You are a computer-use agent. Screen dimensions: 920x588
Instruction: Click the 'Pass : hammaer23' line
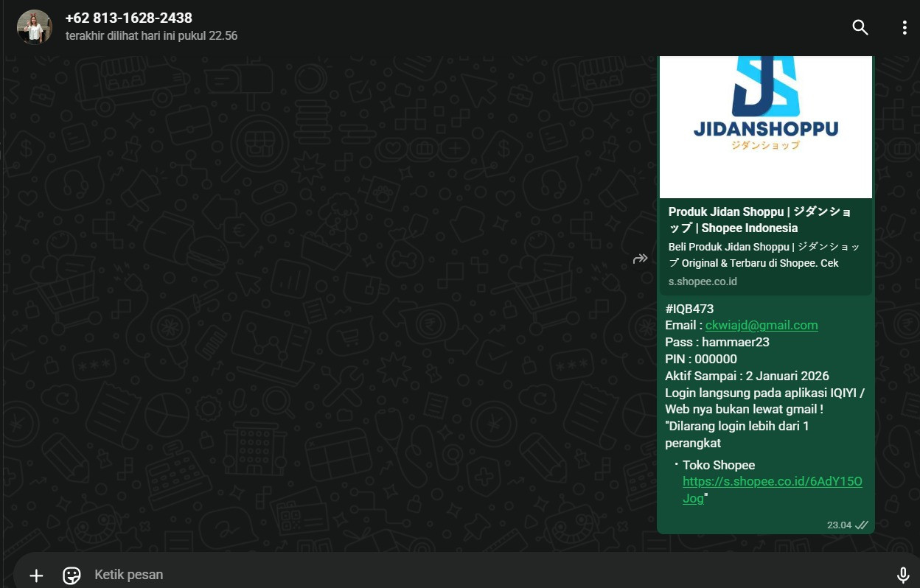click(717, 342)
